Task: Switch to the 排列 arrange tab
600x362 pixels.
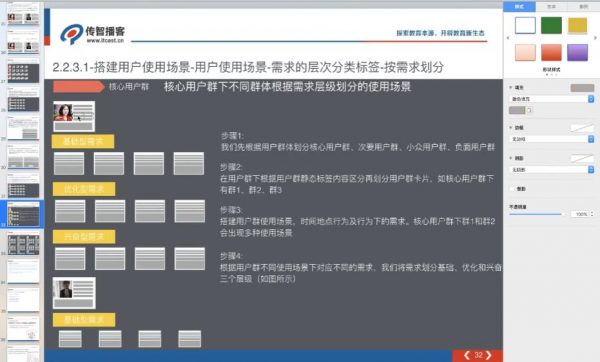Action: point(584,7)
